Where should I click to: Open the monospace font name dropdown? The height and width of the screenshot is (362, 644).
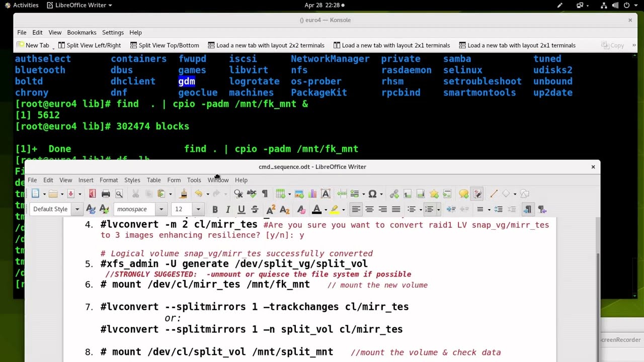click(161, 209)
